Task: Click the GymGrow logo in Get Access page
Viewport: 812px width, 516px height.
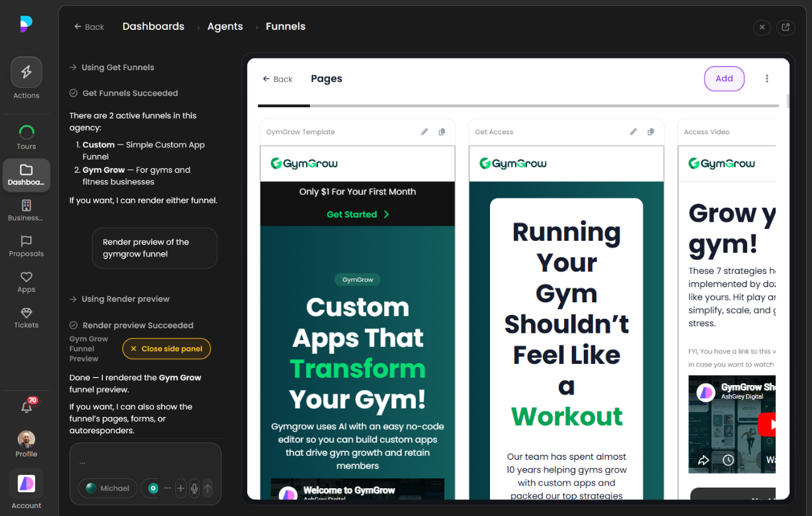Action: pyautogui.click(x=513, y=163)
